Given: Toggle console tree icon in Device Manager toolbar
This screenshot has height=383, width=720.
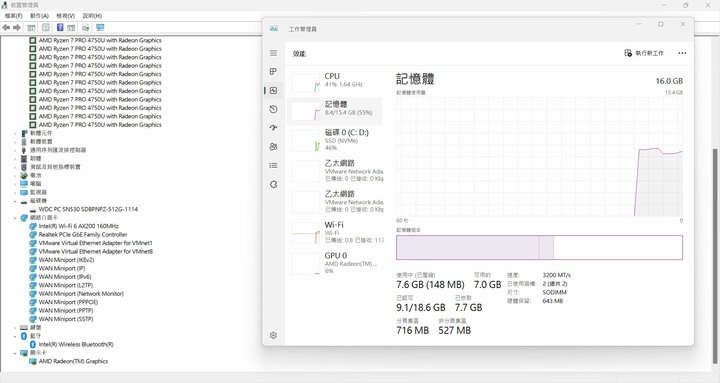Looking at the screenshot, I should point(31,28).
